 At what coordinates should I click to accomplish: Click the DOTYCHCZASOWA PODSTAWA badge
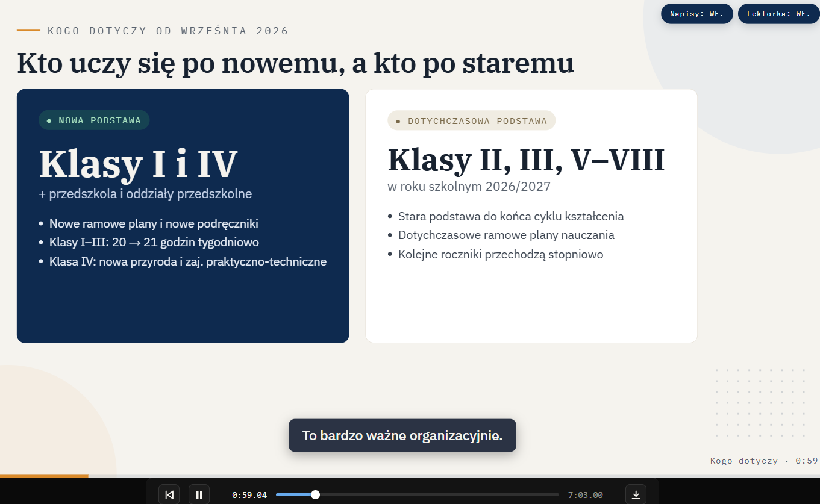(x=472, y=120)
